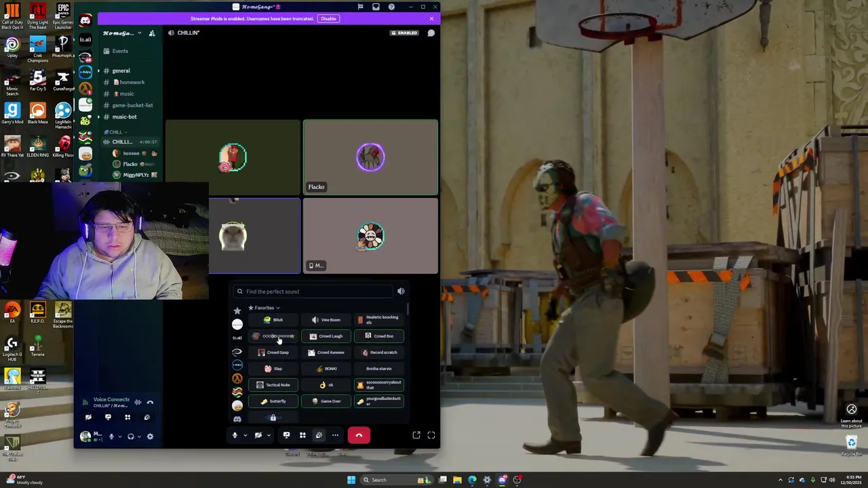The image size is (868, 488).
Task: Click the soundboard search field
Action: [x=313, y=291]
